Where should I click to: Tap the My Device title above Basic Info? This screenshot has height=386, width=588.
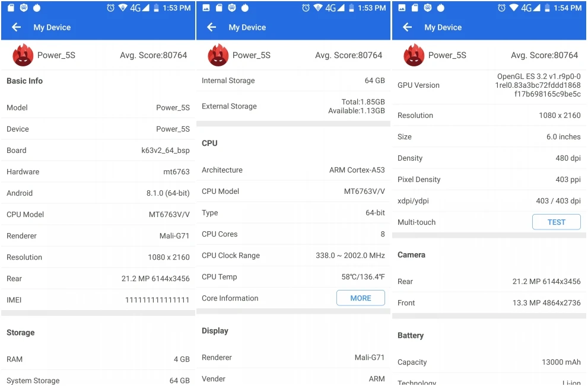tap(52, 27)
